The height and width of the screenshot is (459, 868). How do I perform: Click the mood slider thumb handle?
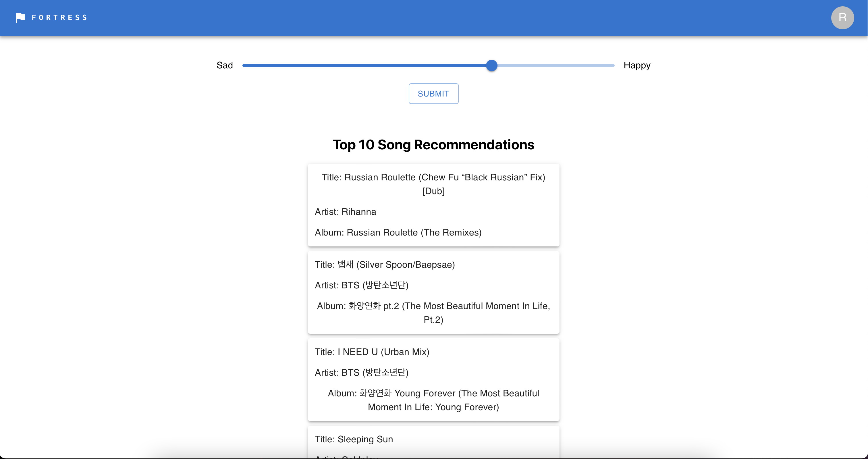[x=492, y=65]
